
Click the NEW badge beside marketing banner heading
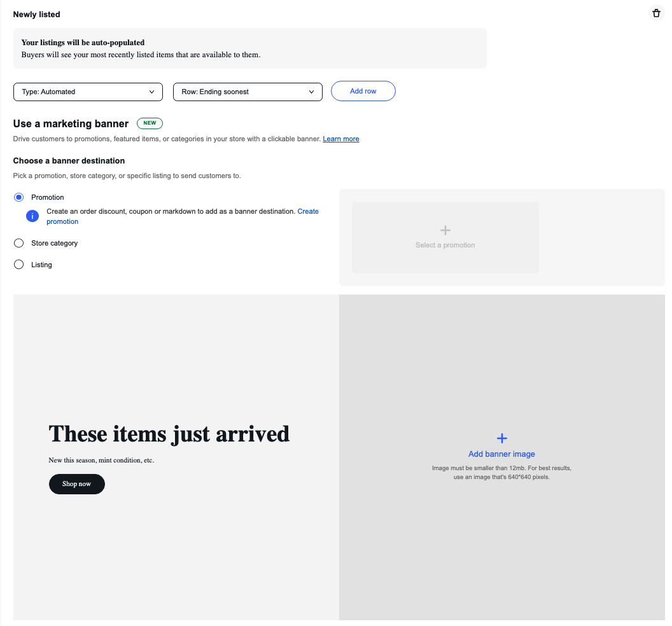[149, 123]
